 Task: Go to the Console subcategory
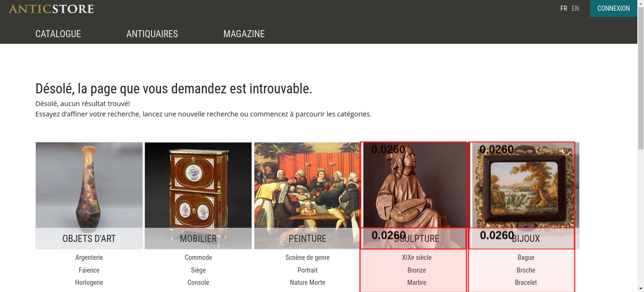click(198, 283)
